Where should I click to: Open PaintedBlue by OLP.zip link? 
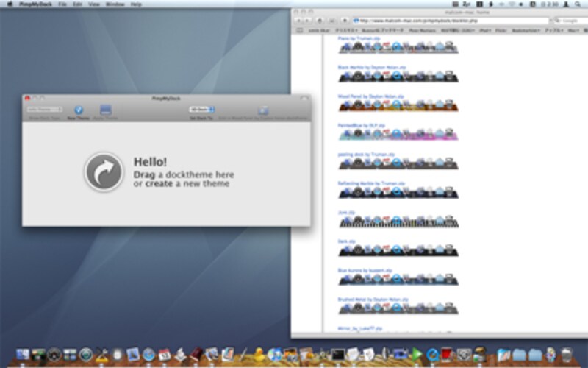pos(361,125)
